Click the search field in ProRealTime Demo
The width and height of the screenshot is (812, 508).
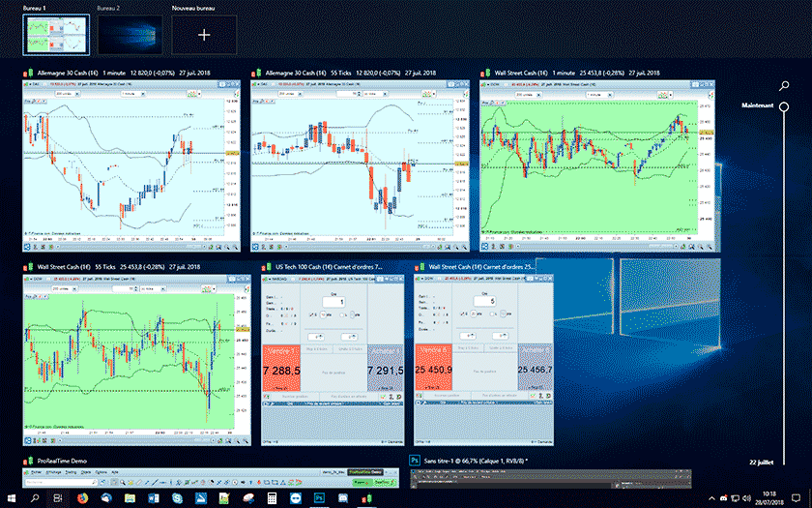pyautogui.click(x=61, y=482)
